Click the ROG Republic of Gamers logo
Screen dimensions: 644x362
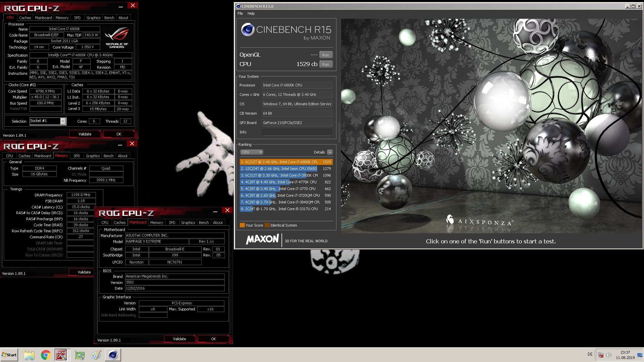point(117,38)
